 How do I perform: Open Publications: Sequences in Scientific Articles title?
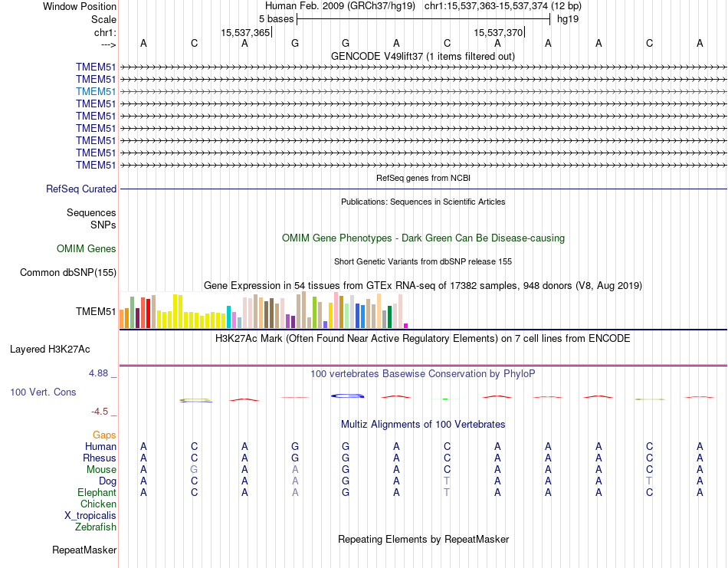(x=423, y=202)
